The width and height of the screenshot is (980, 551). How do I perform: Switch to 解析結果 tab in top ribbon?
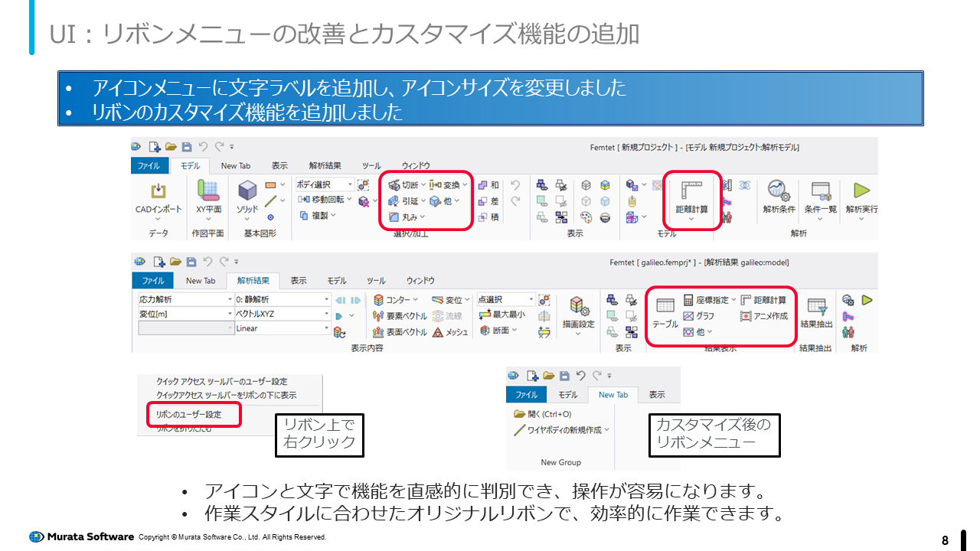click(x=325, y=165)
